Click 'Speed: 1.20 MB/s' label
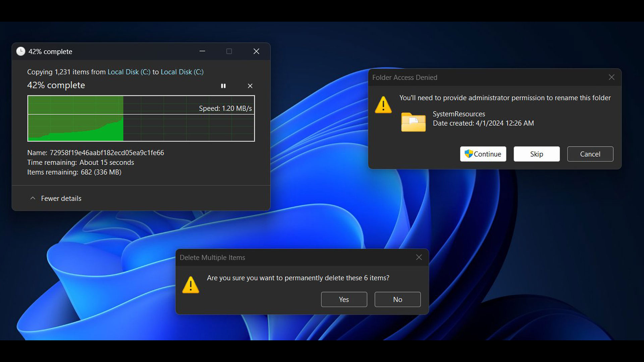 (225, 108)
